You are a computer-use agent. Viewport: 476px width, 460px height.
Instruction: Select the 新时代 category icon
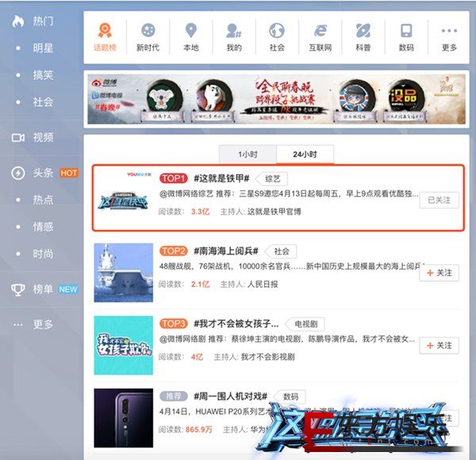[x=148, y=32]
